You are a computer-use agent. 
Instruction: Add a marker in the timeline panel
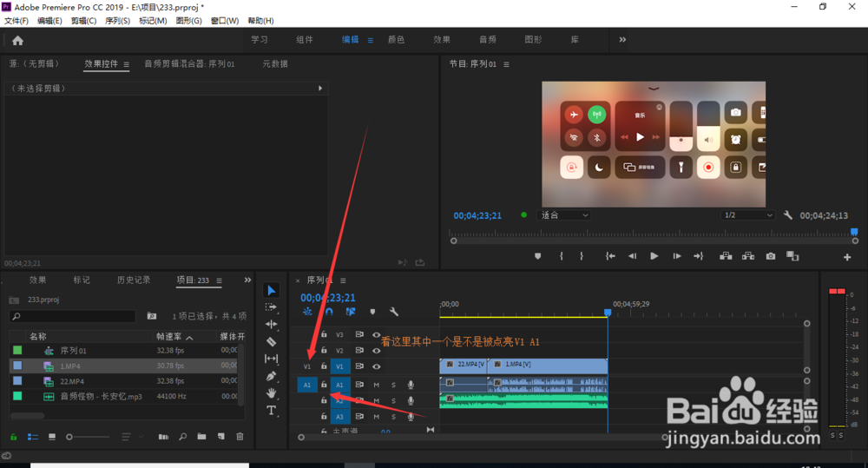coord(372,312)
